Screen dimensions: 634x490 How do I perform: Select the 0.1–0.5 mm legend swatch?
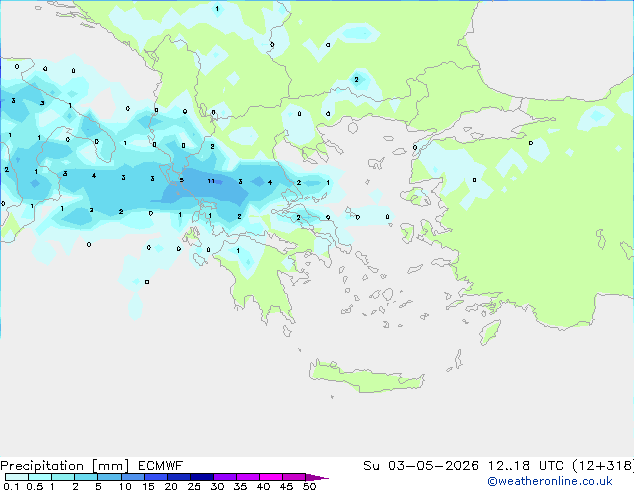pos(17,477)
